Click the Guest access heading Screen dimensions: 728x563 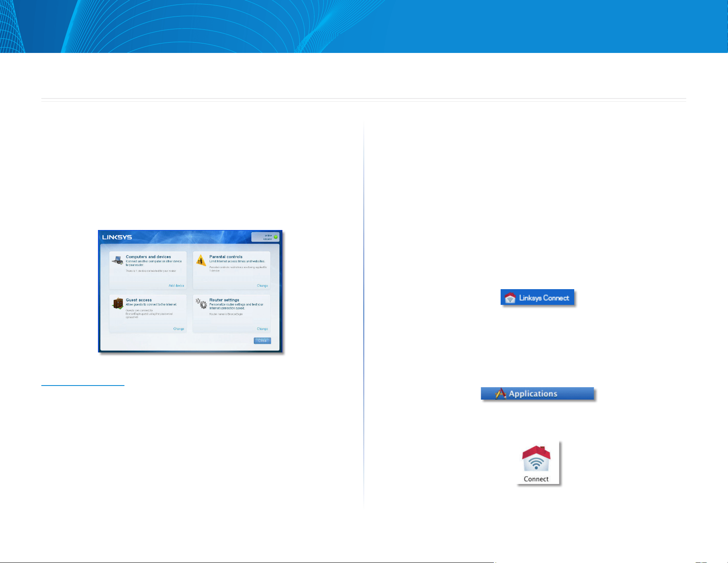139,300
